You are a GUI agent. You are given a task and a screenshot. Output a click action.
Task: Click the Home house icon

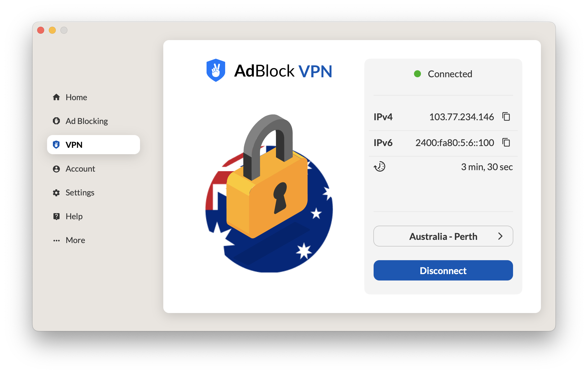click(56, 97)
